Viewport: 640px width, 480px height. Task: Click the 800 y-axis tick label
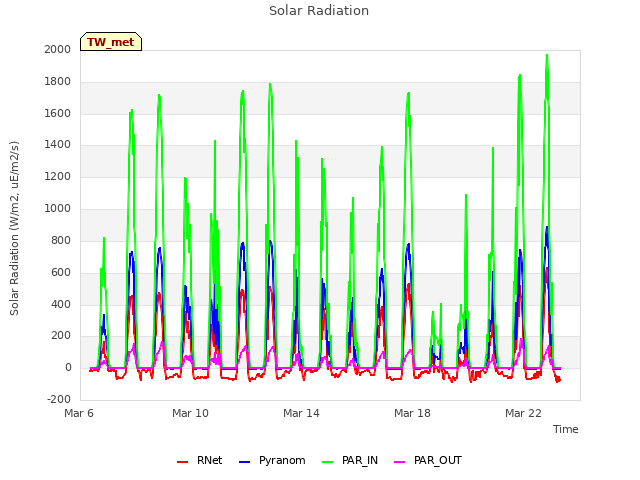pos(61,240)
